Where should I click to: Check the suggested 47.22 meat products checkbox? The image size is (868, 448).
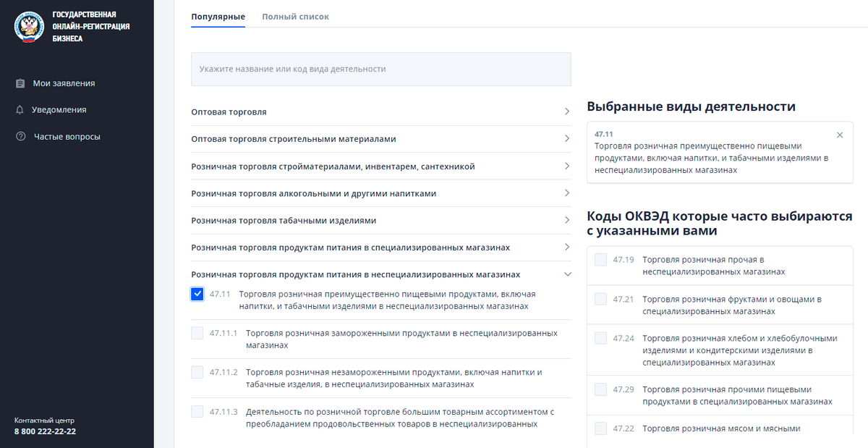tap(600, 428)
